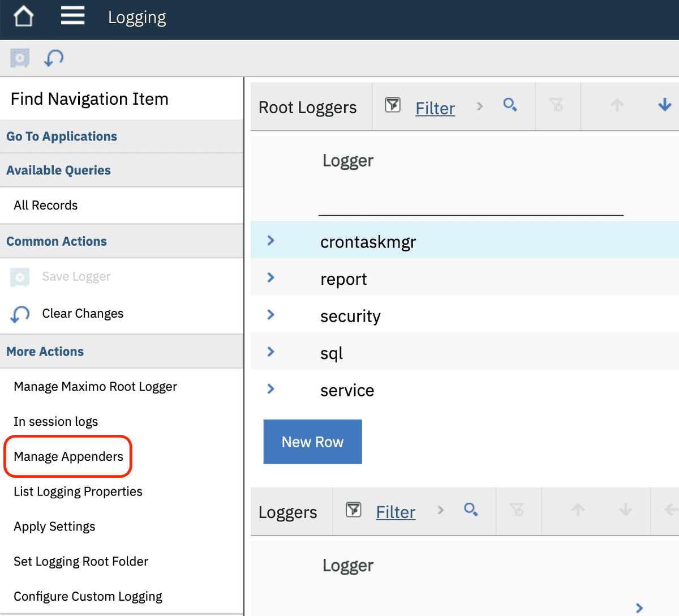Click the Clear Changes toolbar icon
The width and height of the screenshot is (679, 616).
53,58
